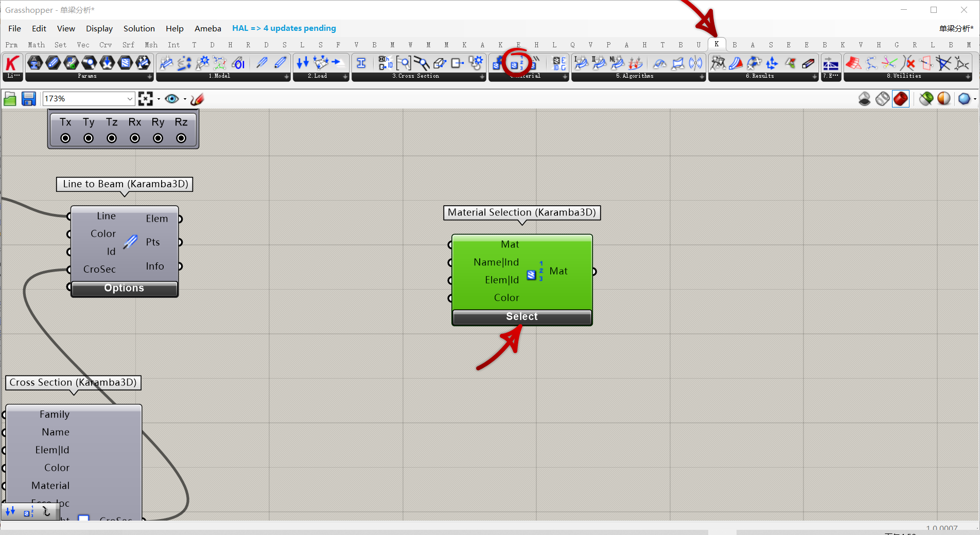
Task: Expand the 5.Algorithms panel with its plus button
Action: (x=702, y=77)
